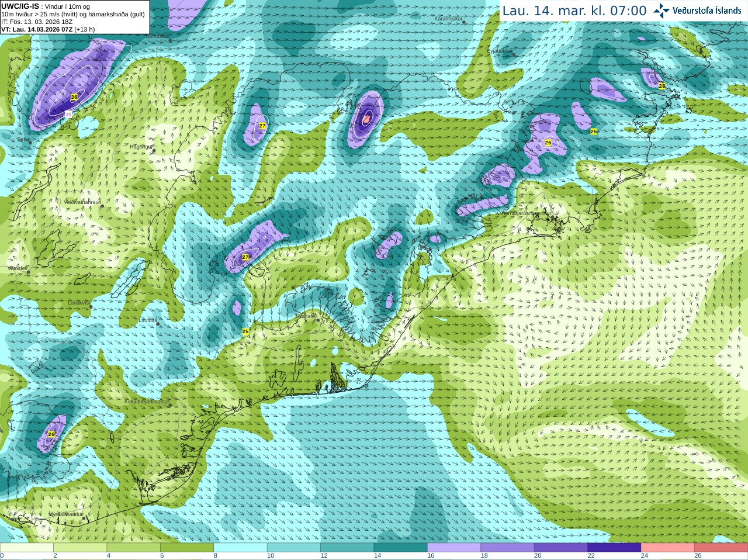Click the legend scale number 16

click(431, 556)
